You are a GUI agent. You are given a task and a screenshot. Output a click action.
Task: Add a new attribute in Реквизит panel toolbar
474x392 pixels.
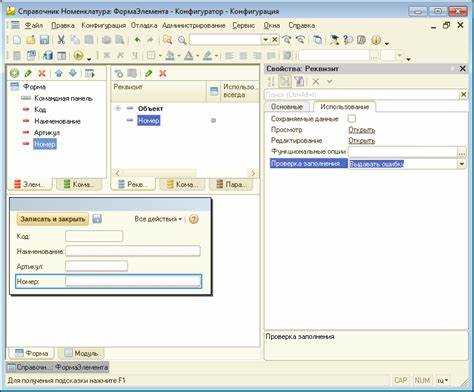point(119,73)
